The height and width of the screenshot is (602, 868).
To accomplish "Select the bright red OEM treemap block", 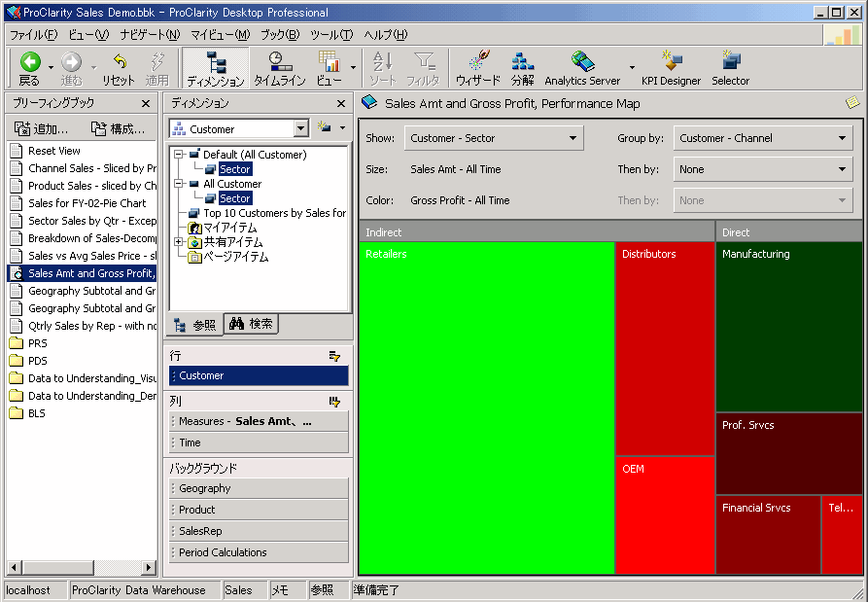I will (x=666, y=515).
